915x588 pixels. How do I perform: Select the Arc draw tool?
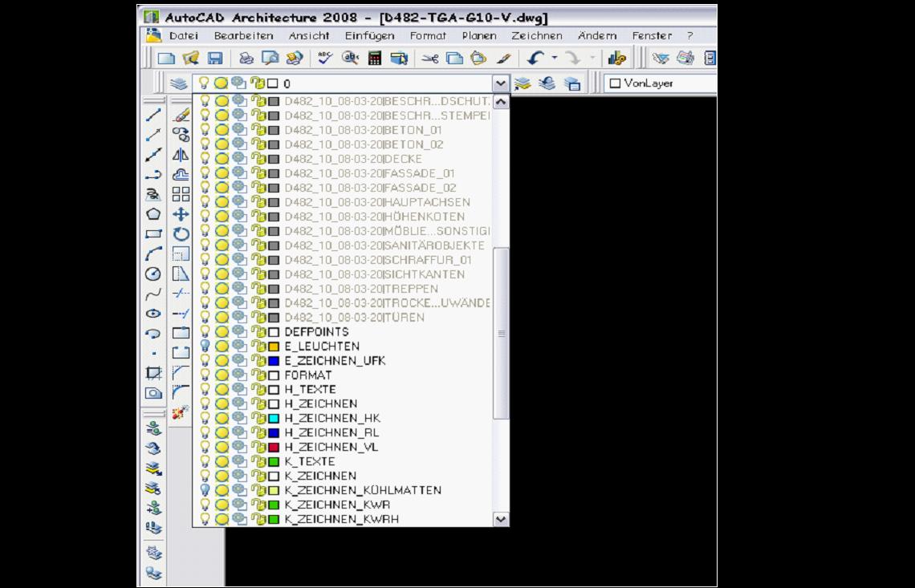(153, 253)
